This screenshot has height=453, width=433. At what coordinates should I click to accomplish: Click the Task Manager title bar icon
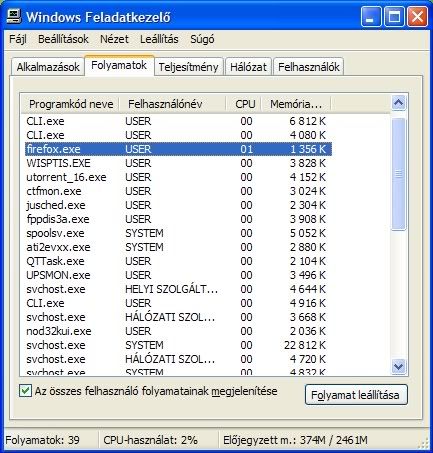pos(14,16)
